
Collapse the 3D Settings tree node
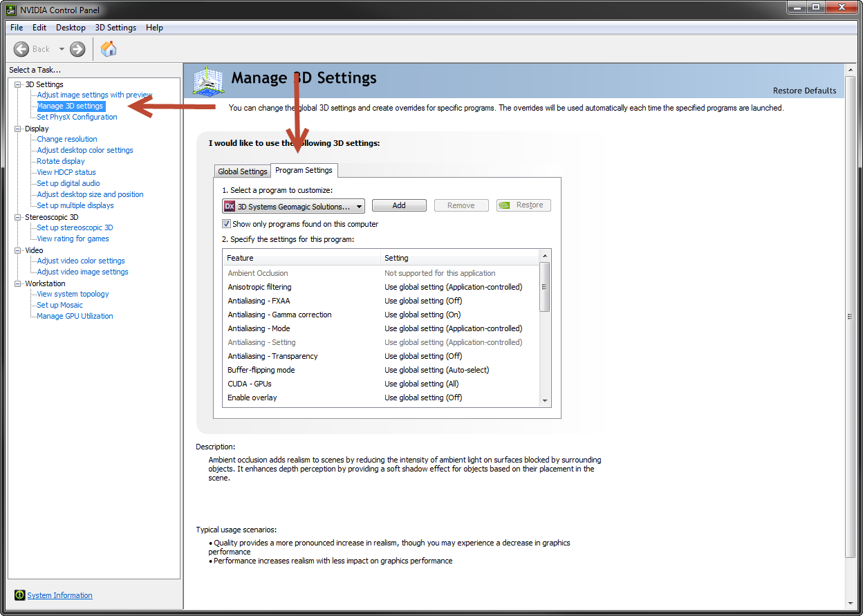pos(18,84)
